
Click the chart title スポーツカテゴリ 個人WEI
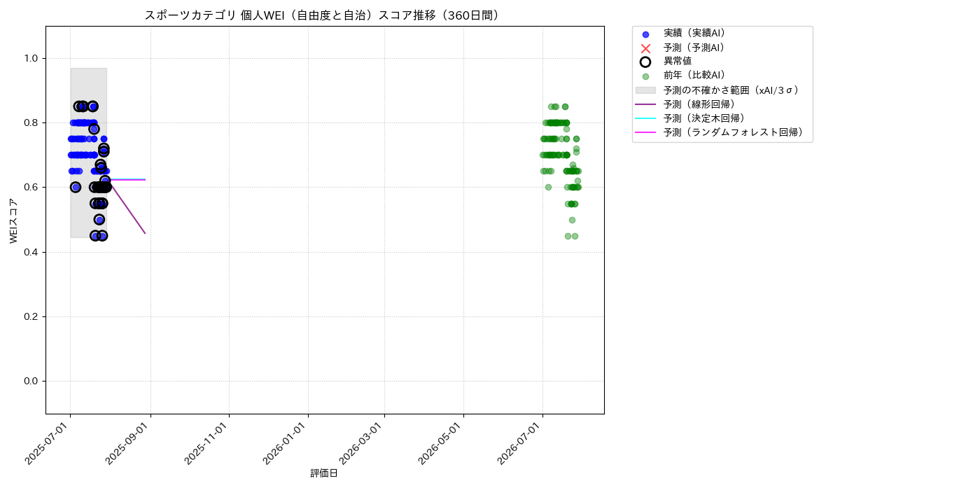pos(324,15)
